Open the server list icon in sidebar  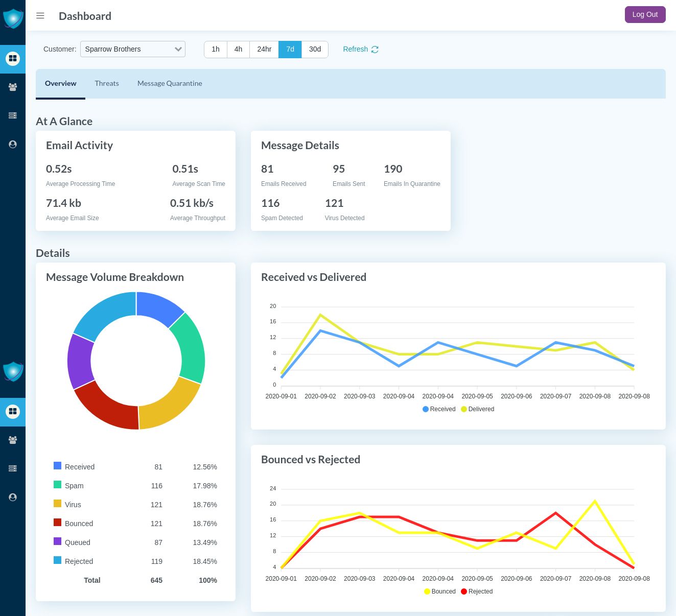[13, 115]
